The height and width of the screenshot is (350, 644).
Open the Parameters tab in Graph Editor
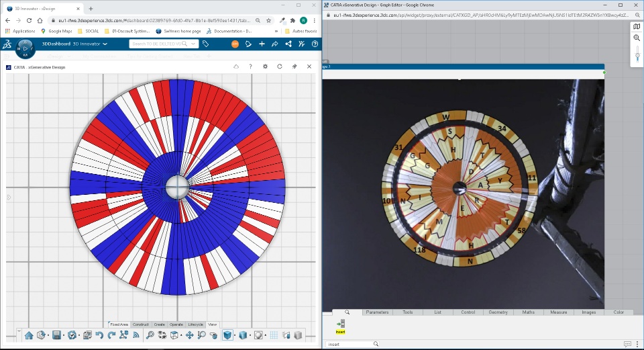[x=377, y=312]
